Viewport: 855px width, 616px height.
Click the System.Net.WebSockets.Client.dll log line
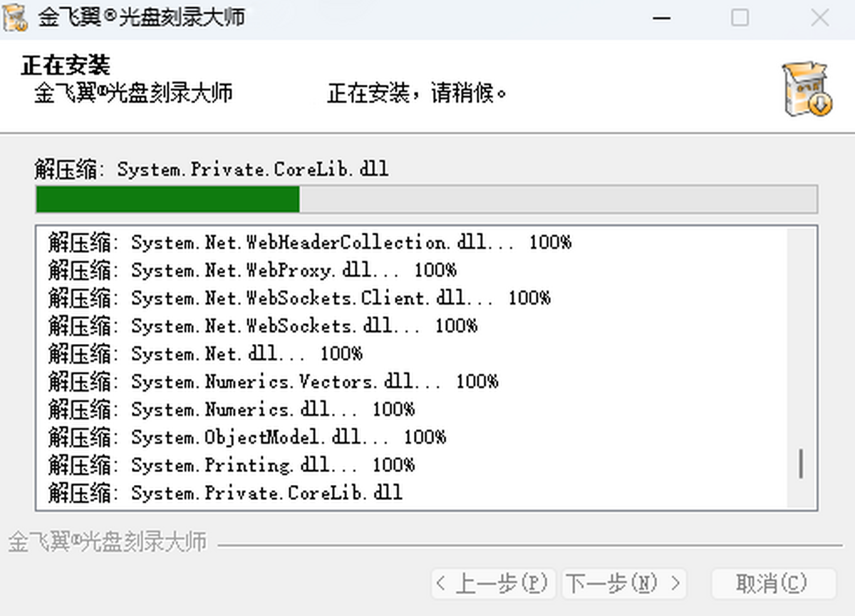coord(299,298)
